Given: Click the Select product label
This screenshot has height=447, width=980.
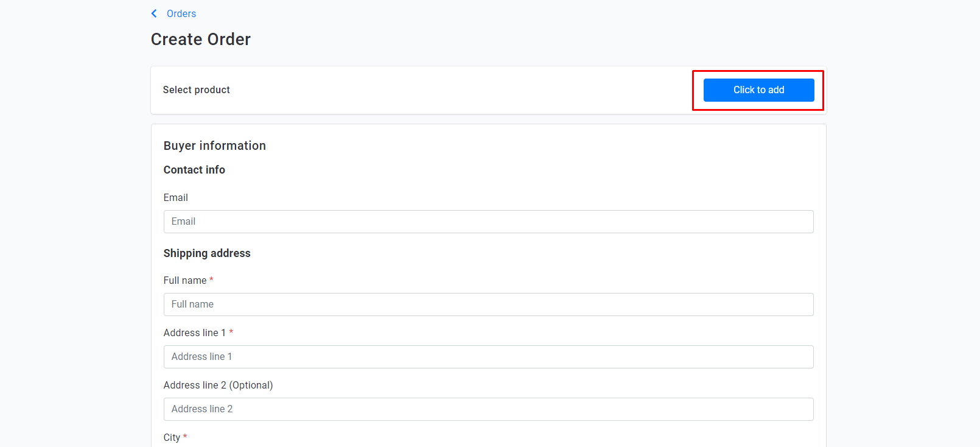Looking at the screenshot, I should coord(196,90).
